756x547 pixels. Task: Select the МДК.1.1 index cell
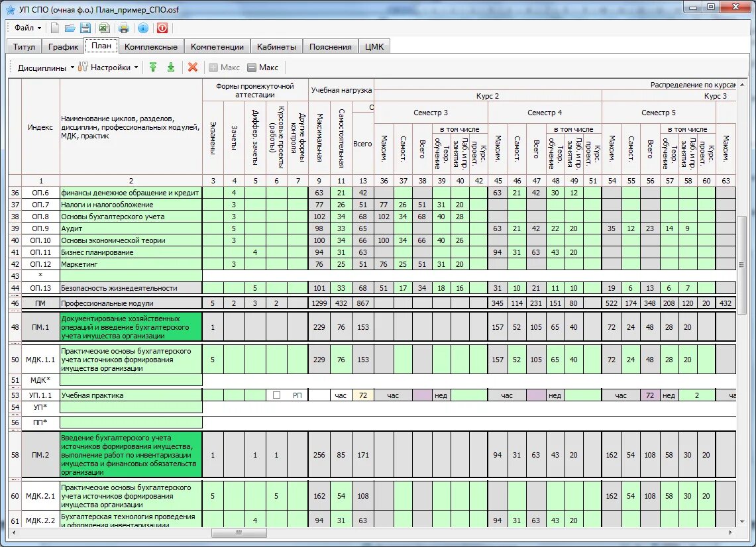tap(40, 360)
